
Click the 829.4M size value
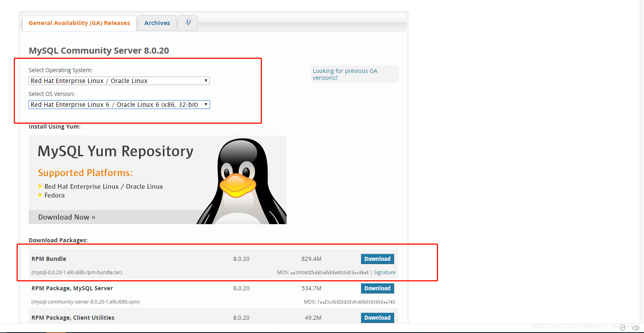(x=312, y=259)
